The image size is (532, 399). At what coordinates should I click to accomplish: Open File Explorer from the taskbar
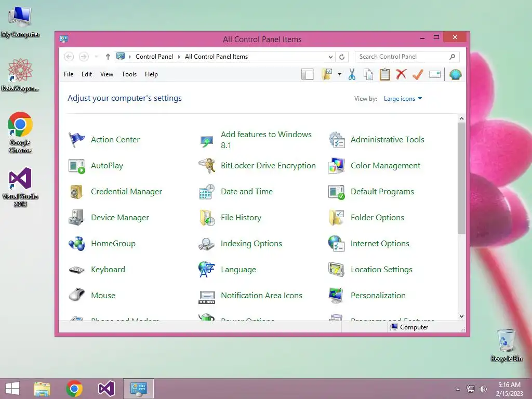point(42,389)
